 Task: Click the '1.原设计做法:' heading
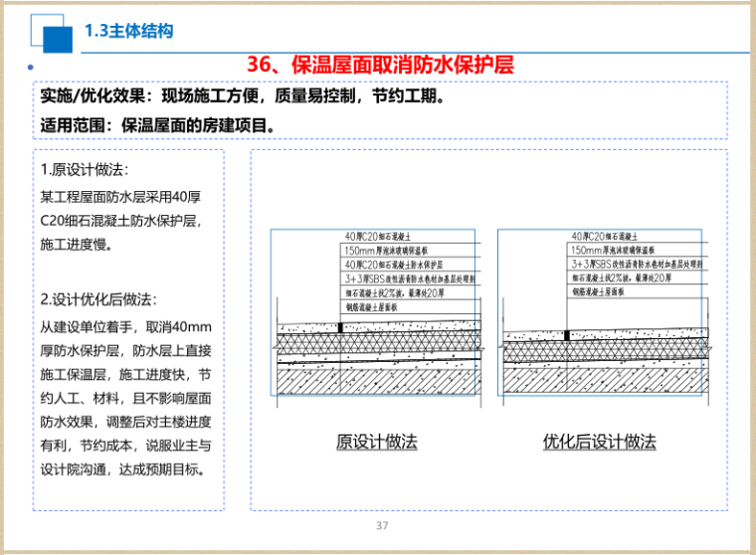pyautogui.click(x=85, y=169)
